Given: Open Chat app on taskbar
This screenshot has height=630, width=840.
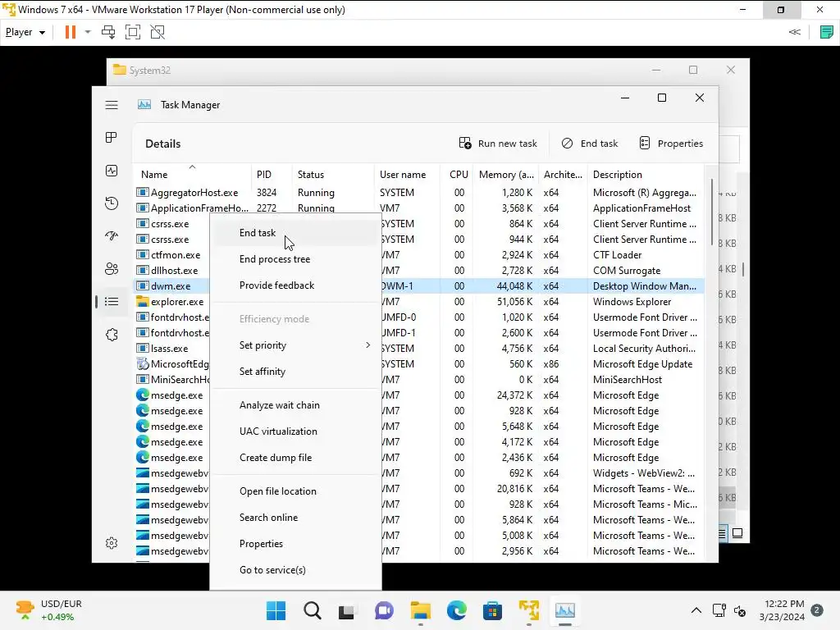Looking at the screenshot, I should click(x=384, y=610).
